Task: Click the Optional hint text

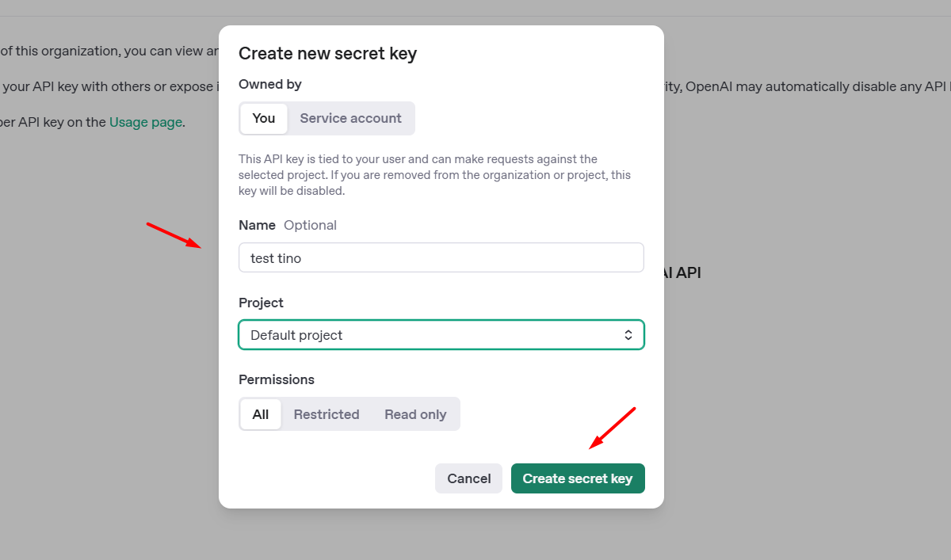Action: (311, 225)
